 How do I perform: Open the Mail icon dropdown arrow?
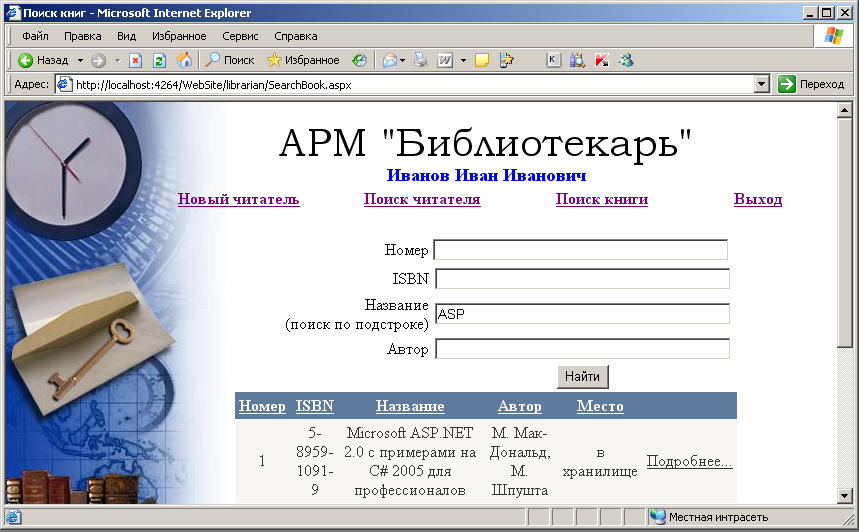pyautogui.click(x=403, y=60)
